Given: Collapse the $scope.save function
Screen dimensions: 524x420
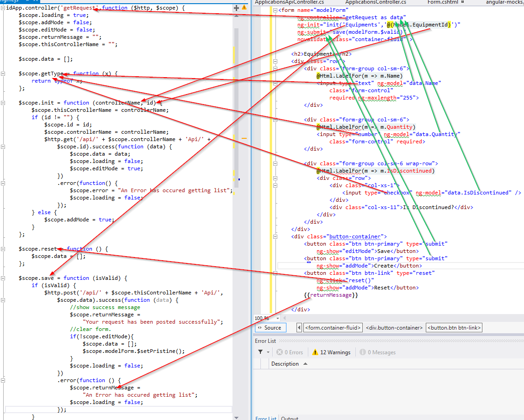Looking at the screenshot, I should [3, 278].
